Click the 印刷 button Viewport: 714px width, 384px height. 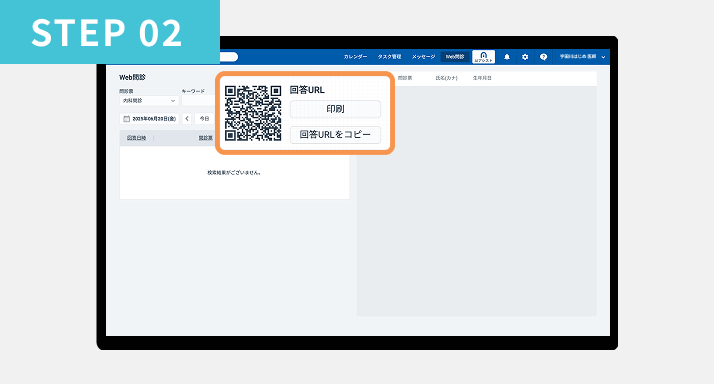[x=335, y=109]
